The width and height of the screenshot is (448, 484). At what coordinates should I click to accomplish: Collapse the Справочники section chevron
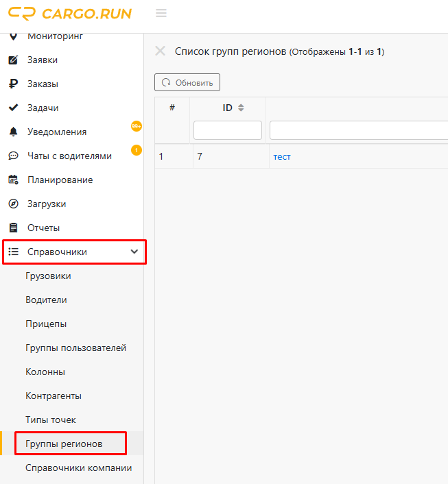[134, 252]
